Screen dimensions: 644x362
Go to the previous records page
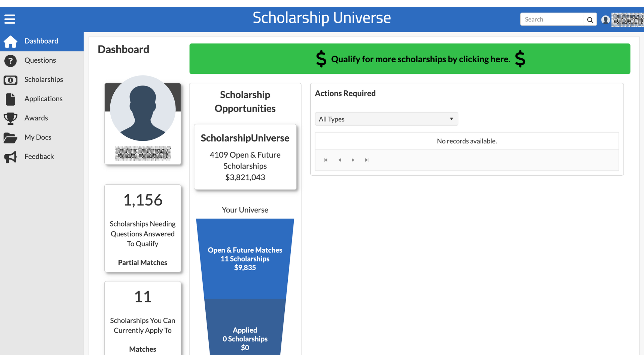[x=339, y=160]
